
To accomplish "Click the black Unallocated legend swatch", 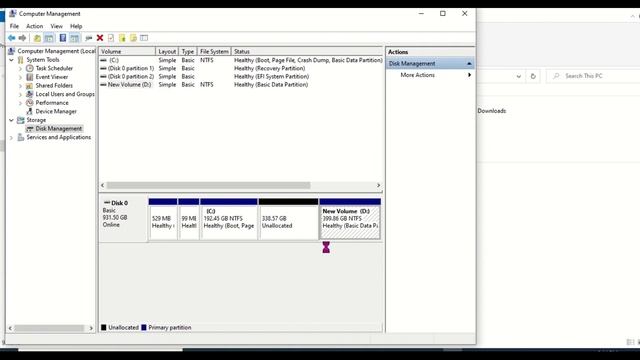I will (104, 327).
